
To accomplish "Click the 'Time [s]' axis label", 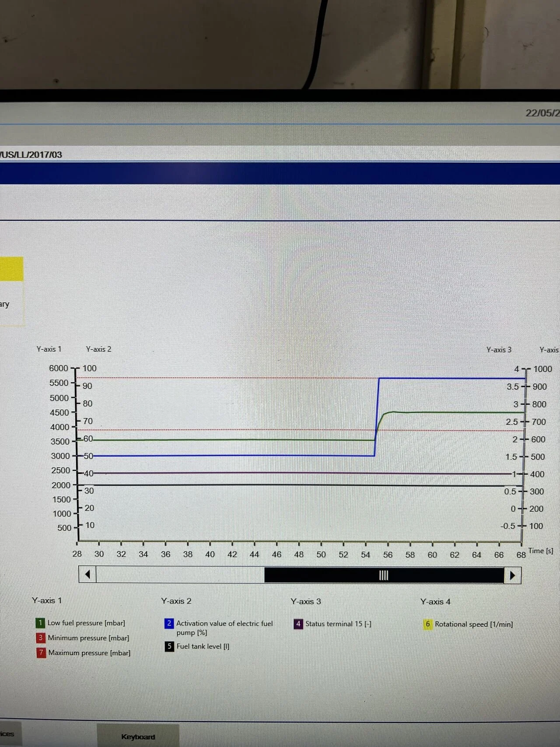I will point(541,551).
